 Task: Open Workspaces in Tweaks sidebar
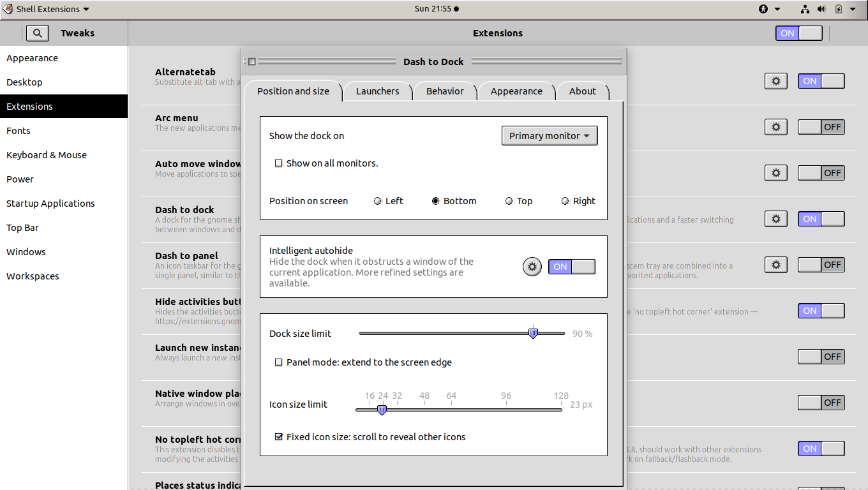coord(64,276)
